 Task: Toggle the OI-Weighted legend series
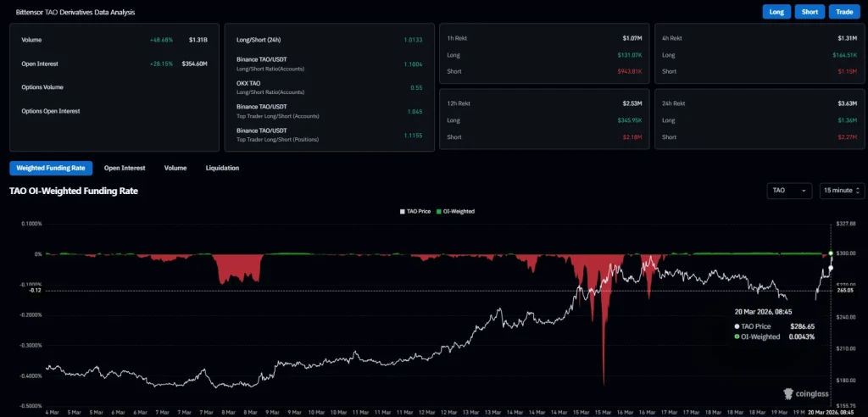coord(455,212)
